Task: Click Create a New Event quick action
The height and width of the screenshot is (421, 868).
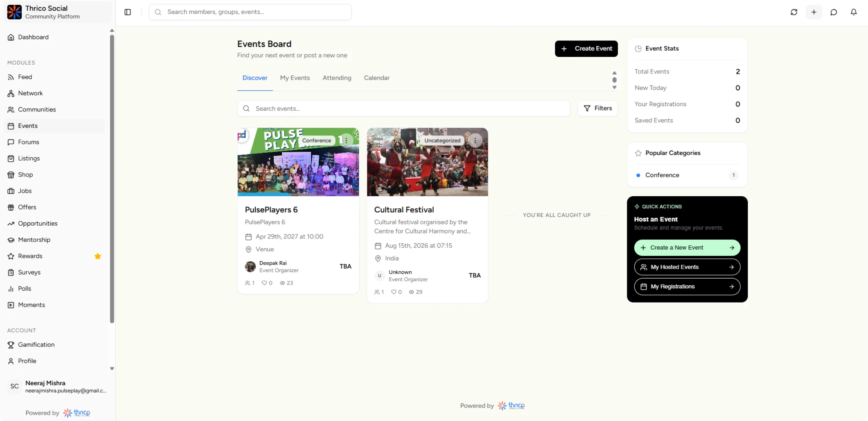Action: tap(687, 248)
